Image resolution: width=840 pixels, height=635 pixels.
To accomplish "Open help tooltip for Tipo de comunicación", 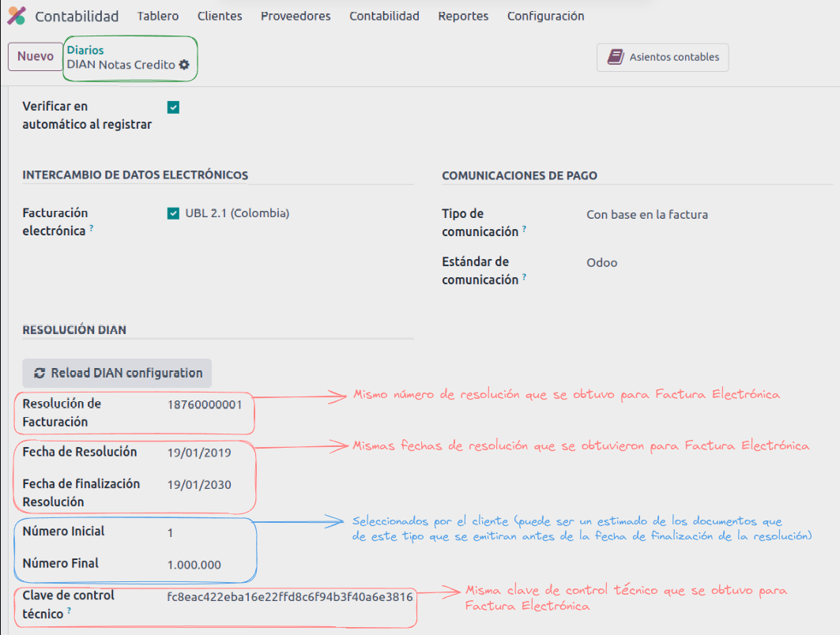I will pyautogui.click(x=525, y=228).
